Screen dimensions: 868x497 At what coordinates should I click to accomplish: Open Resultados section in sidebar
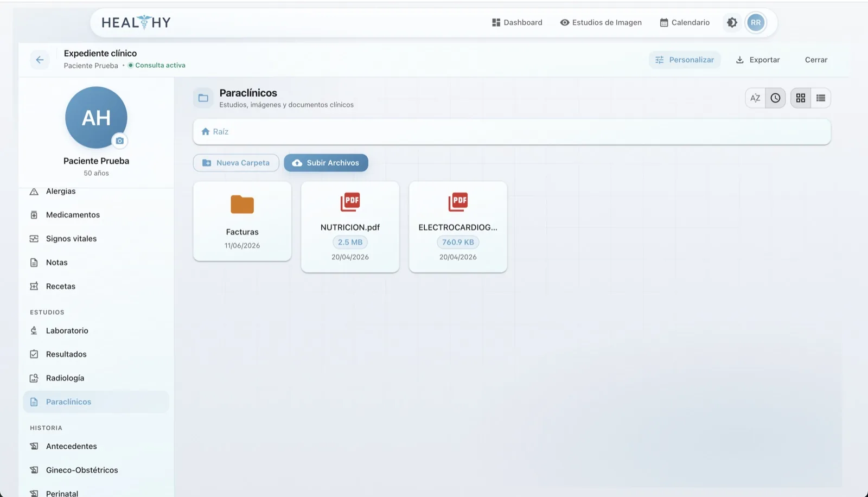[x=96, y=354]
